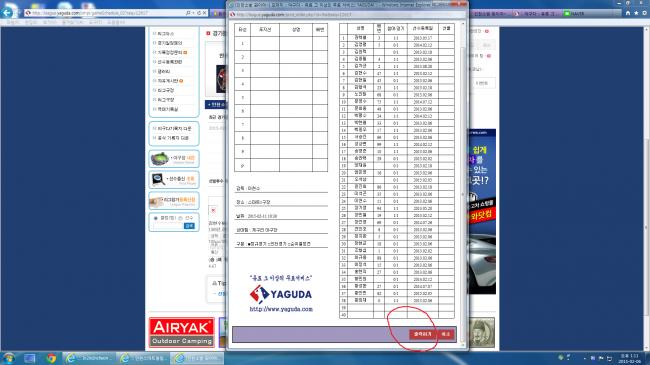This screenshot has height=365, width=650.
Task: Click the IE back arrow button
Action: 7,12
